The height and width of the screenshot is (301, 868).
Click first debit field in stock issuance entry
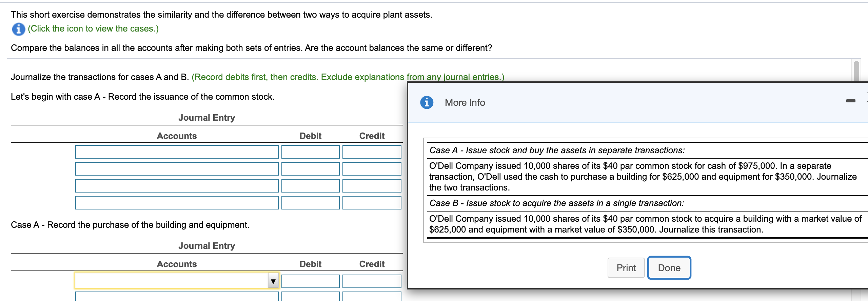pos(310,152)
